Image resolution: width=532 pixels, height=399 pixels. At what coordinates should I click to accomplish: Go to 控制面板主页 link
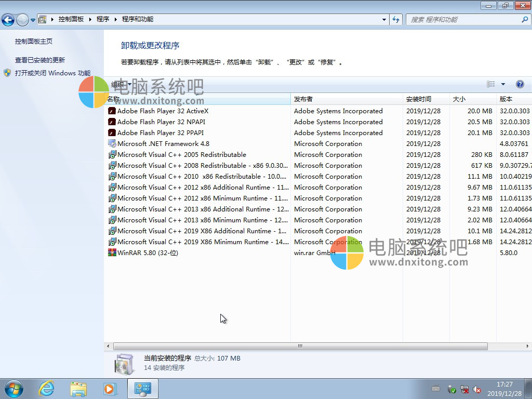[34, 42]
